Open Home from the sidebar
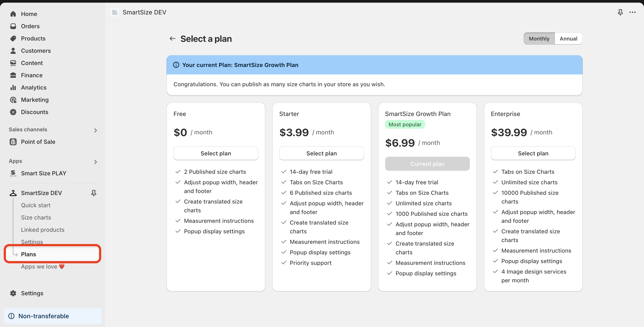The image size is (644, 327). (29, 14)
